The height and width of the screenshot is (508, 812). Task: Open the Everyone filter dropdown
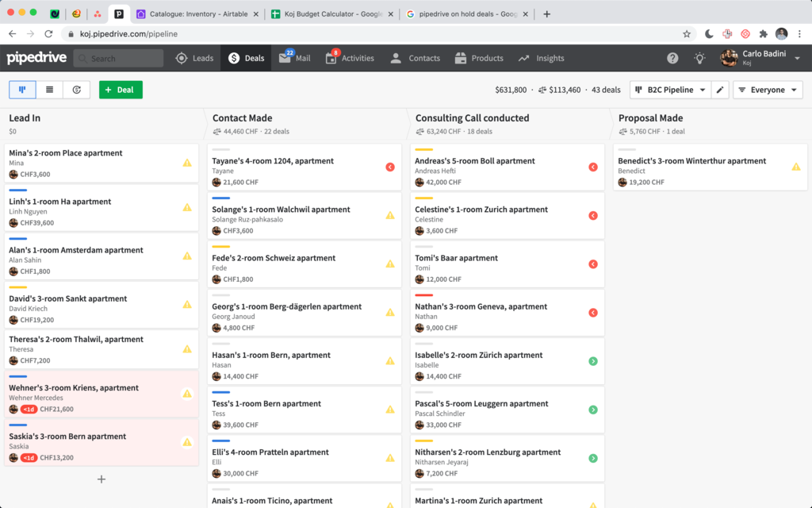click(766, 90)
